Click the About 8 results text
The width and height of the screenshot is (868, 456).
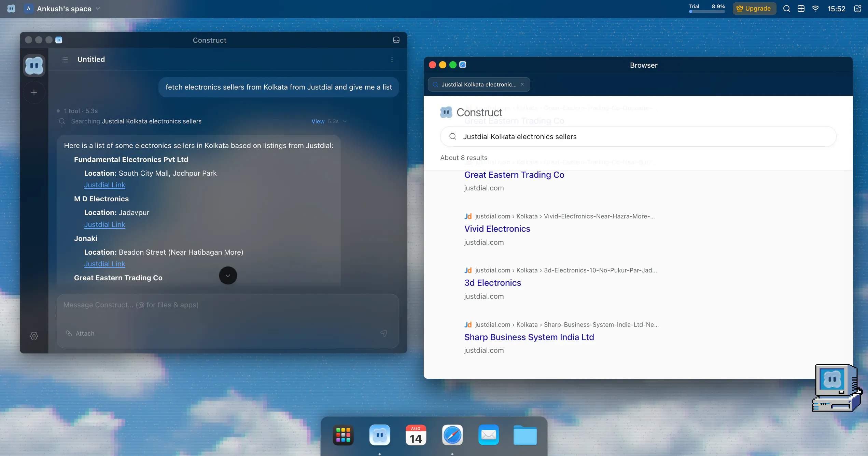coord(464,158)
